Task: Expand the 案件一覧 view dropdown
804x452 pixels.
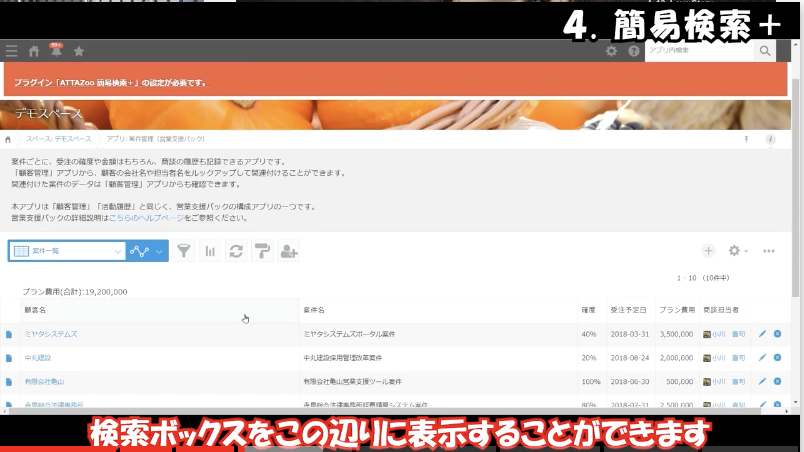Action: tap(117, 251)
